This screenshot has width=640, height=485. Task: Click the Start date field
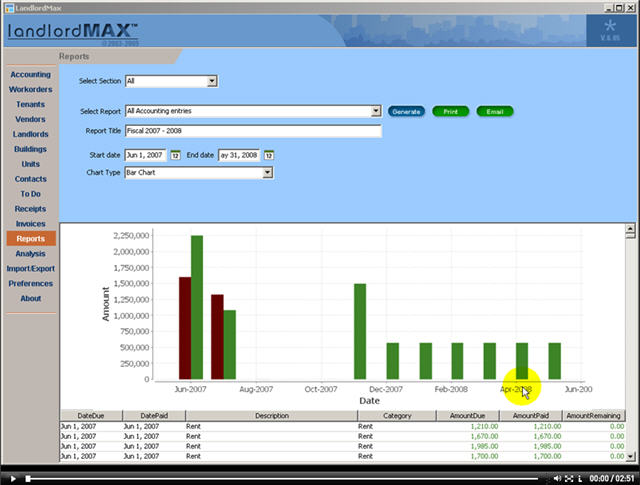tap(145, 155)
